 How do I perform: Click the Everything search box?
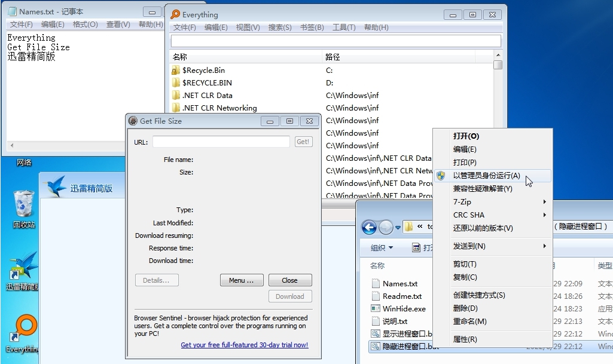tap(336, 41)
